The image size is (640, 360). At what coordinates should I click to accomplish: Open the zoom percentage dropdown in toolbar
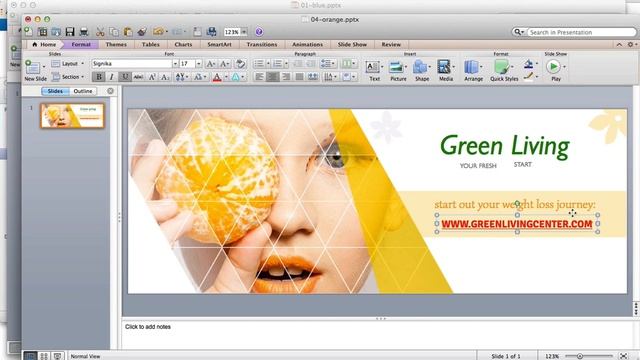click(x=244, y=32)
